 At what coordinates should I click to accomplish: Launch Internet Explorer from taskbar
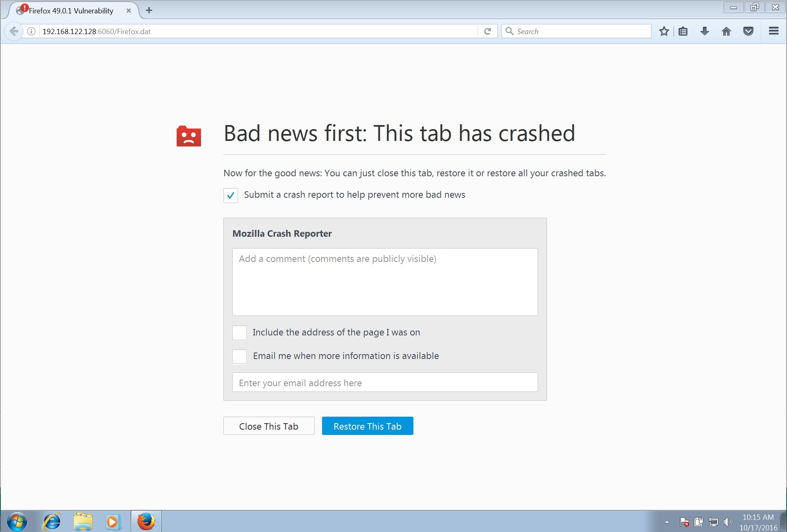coord(52,521)
